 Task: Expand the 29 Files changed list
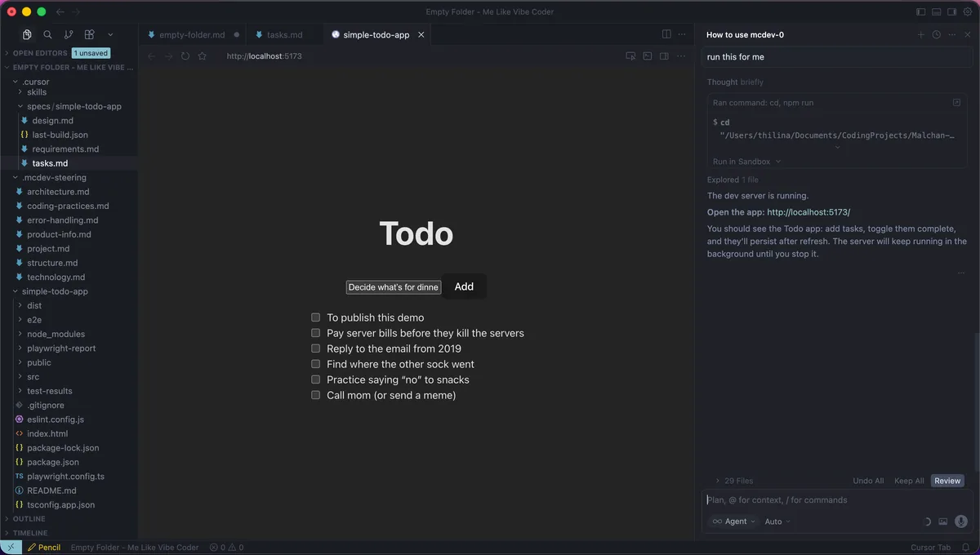point(734,481)
